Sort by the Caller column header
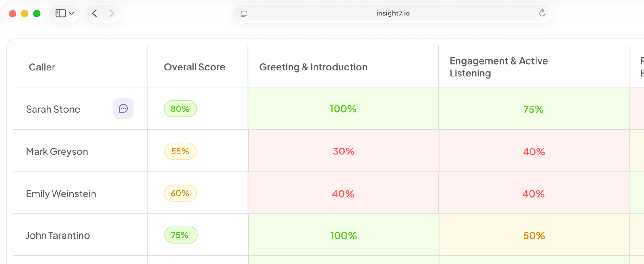644x264 pixels. click(42, 67)
